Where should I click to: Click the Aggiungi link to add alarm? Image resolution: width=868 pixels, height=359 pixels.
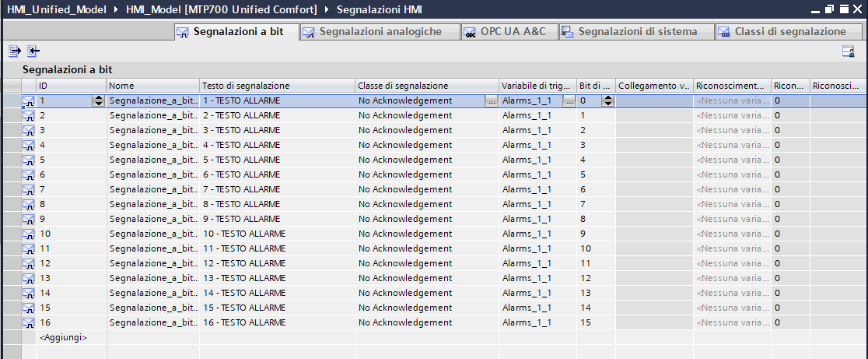click(x=63, y=337)
